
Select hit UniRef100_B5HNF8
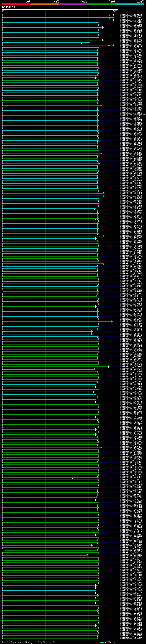pyautogui.click(x=131, y=603)
